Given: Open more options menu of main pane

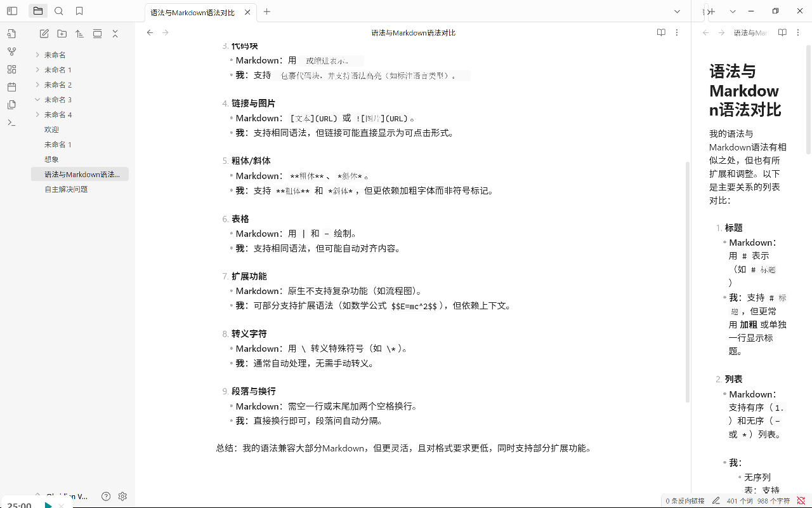Looking at the screenshot, I should point(677,32).
